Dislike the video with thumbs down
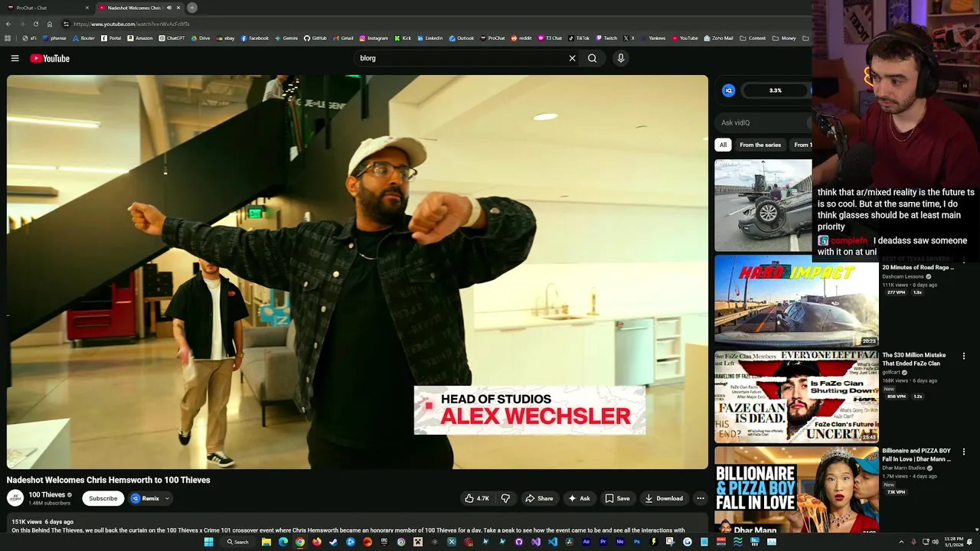Viewport: 980px width, 551px height. (505, 498)
